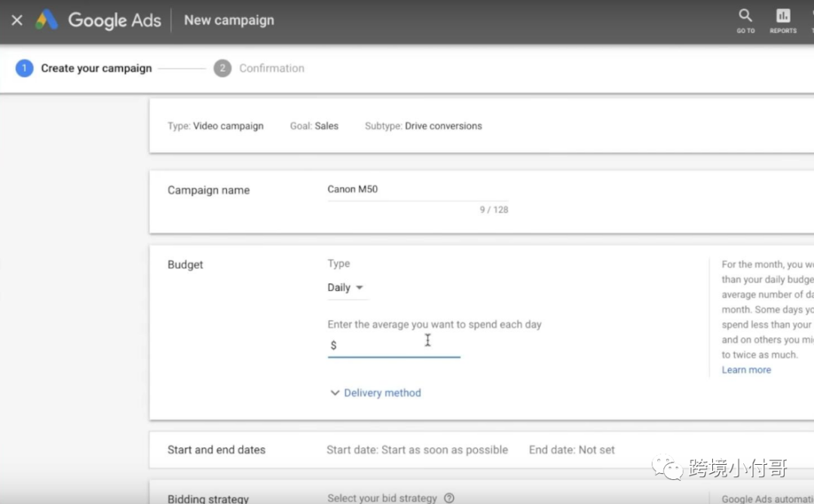Open the Select your bid strategy field
The image size is (814, 504).
382,498
